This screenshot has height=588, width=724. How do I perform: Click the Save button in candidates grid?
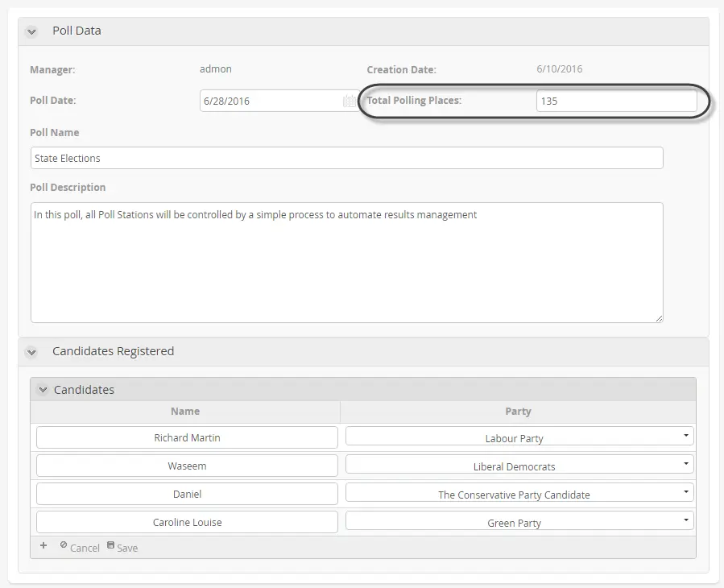[x=122, y=548]
